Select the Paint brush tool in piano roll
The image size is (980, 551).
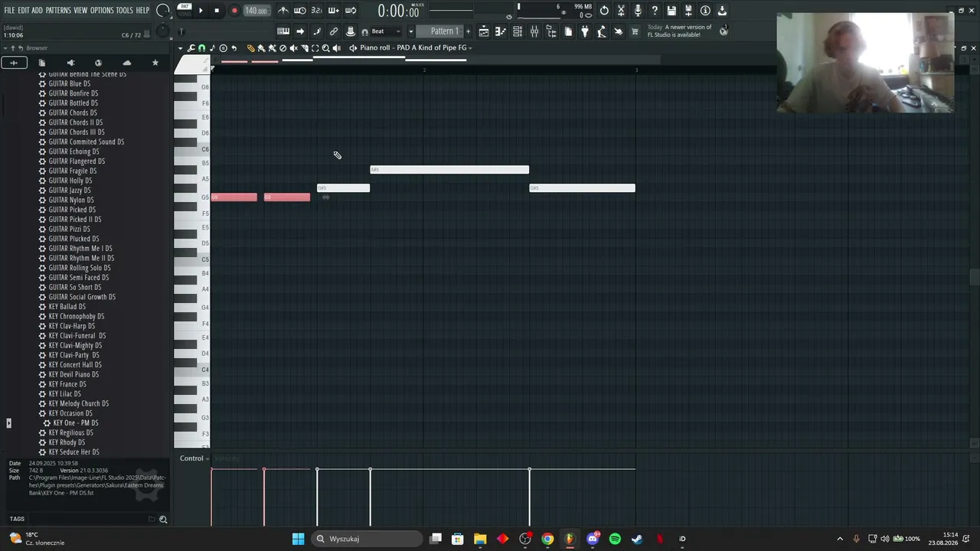click(x=261, y=48)
